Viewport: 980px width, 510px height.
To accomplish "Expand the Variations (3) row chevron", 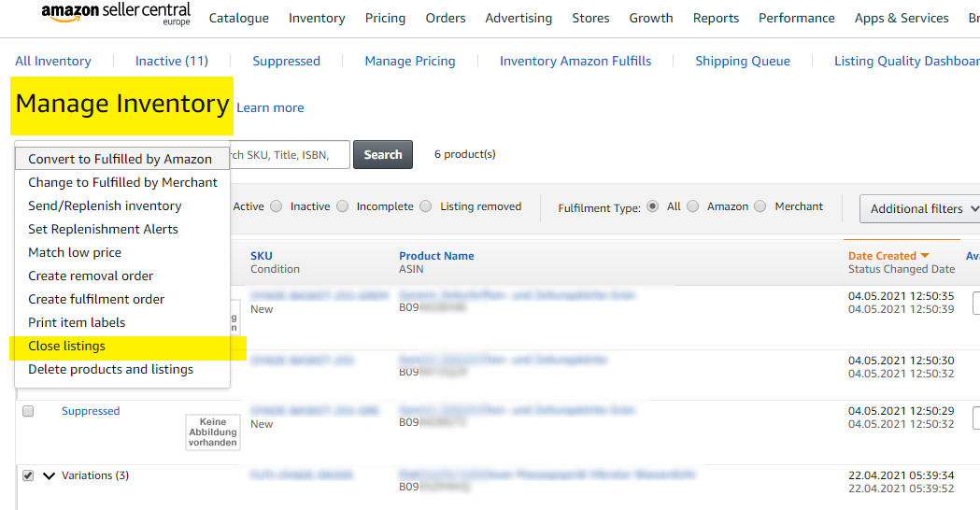I will tap(50, 475).
